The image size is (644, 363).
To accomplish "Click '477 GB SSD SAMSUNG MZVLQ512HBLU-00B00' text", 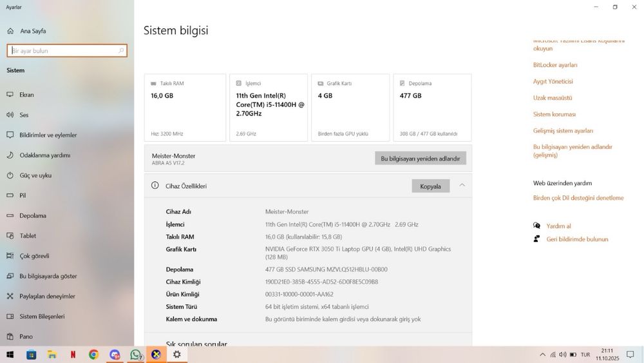I will click(326, 270).
